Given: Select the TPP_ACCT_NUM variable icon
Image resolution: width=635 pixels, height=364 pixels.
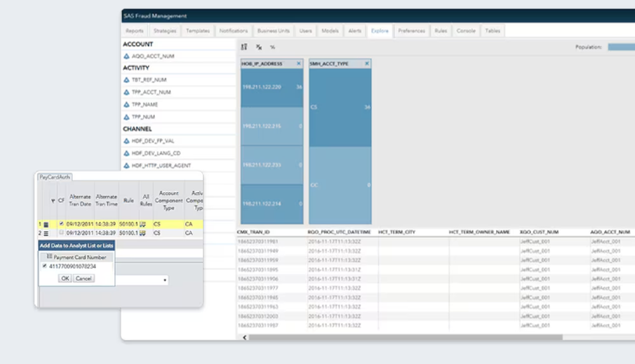Looking at the screenshot, I should [126, 92].
